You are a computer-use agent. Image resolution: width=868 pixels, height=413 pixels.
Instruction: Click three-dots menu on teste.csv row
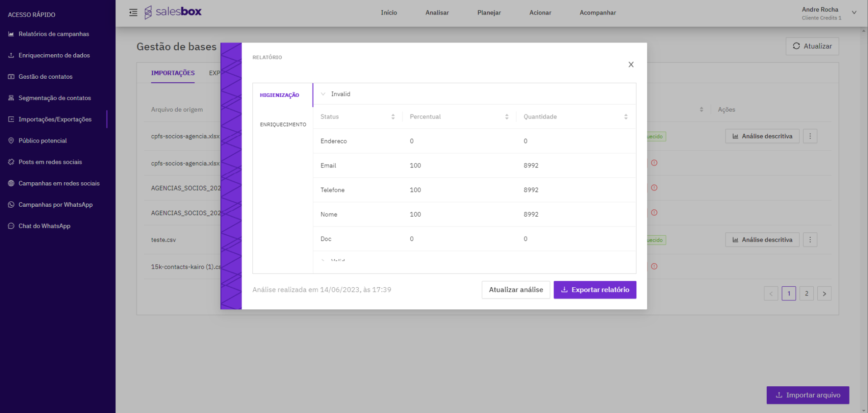pyautogui.click(x=810, y=240)
